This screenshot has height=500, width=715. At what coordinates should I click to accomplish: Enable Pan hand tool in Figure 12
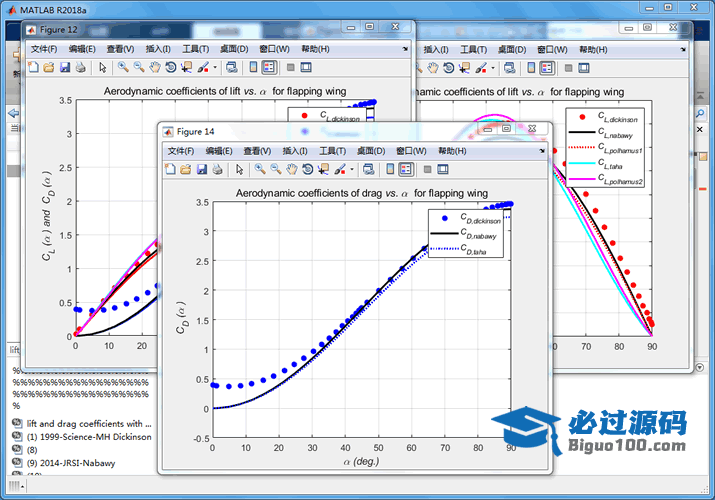tap(155, 67)
